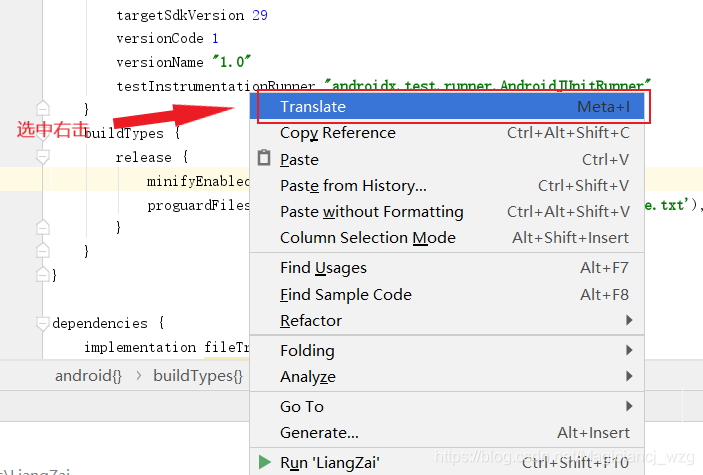
Task: Click Find Sample Code entry
Action: coord(447,295)
